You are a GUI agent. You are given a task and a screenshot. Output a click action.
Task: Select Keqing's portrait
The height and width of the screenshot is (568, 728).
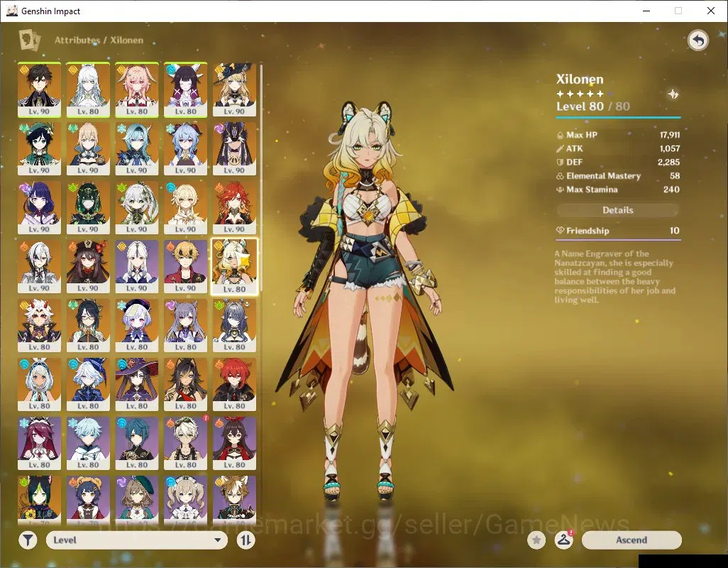186,326
